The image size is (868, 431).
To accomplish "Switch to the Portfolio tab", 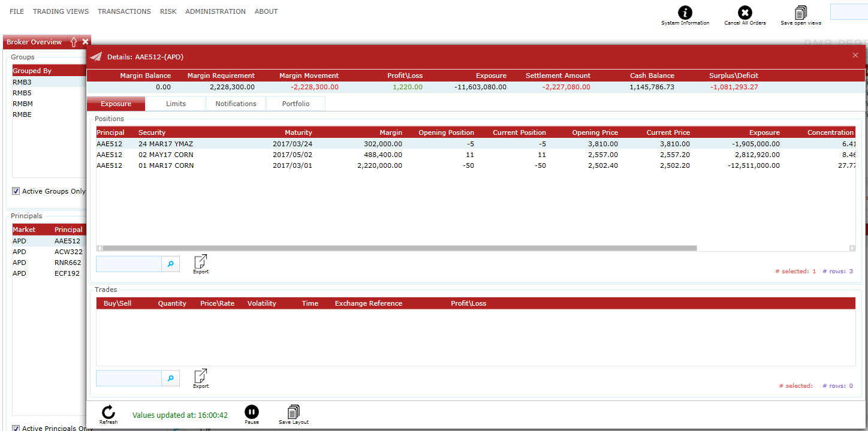I will 296,104.
